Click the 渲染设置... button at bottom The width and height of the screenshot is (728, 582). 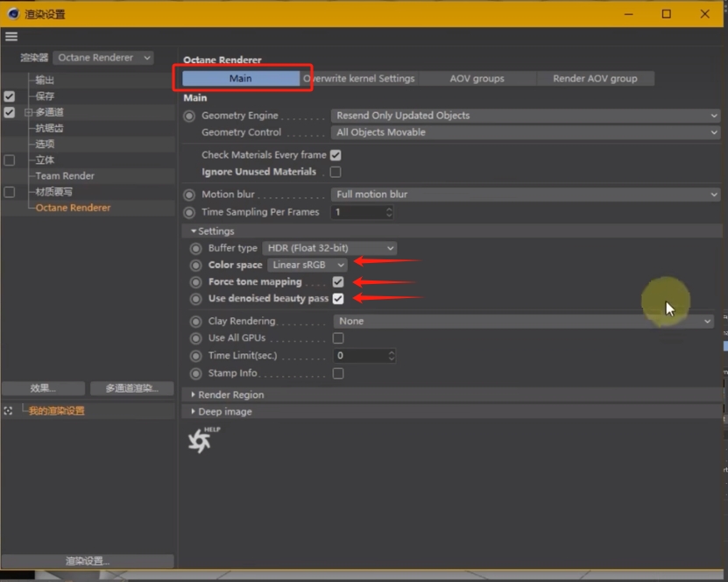click(x=88, y=561)
